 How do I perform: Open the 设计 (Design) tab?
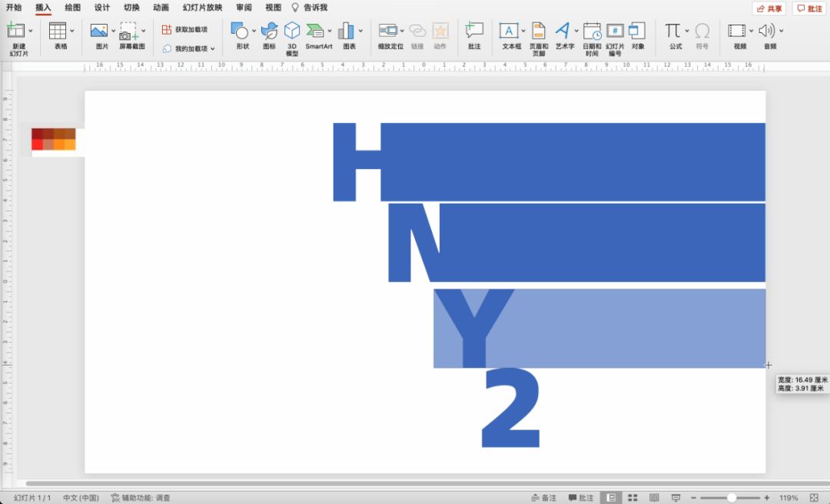[102, 8]
